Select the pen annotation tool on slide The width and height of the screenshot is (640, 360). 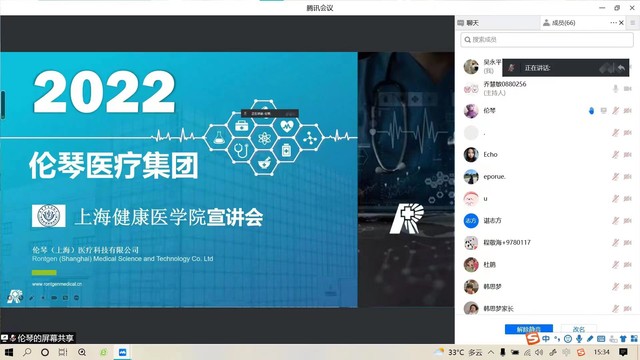(31, 298)
